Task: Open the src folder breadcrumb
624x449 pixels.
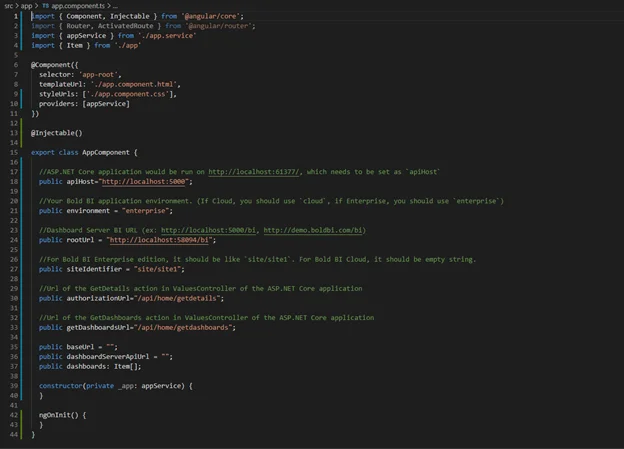Action: (9, 5)
